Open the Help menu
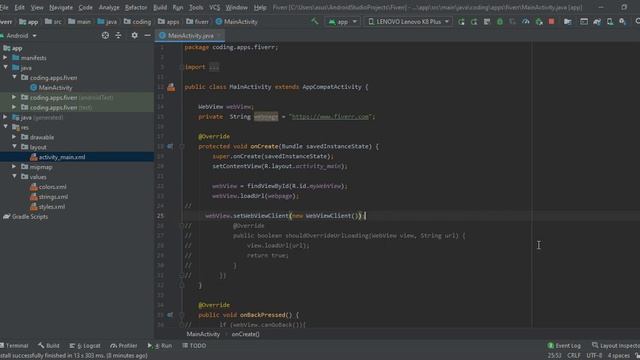Viewport: 640px width, 360px height. pyautogui.click(x=260, y=7)
